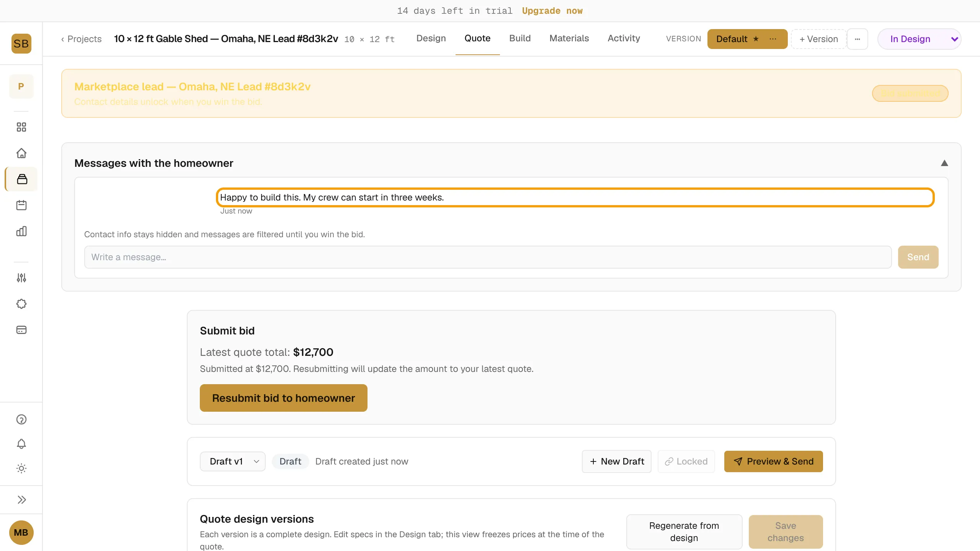Switch to the Materials tab

(x=569, y=38)
